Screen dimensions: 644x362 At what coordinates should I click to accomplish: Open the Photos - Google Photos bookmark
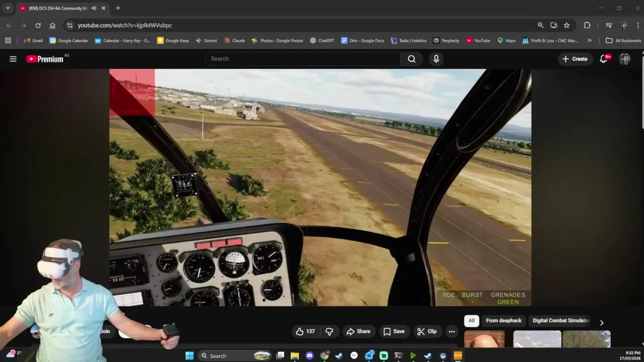click(277, 40)
